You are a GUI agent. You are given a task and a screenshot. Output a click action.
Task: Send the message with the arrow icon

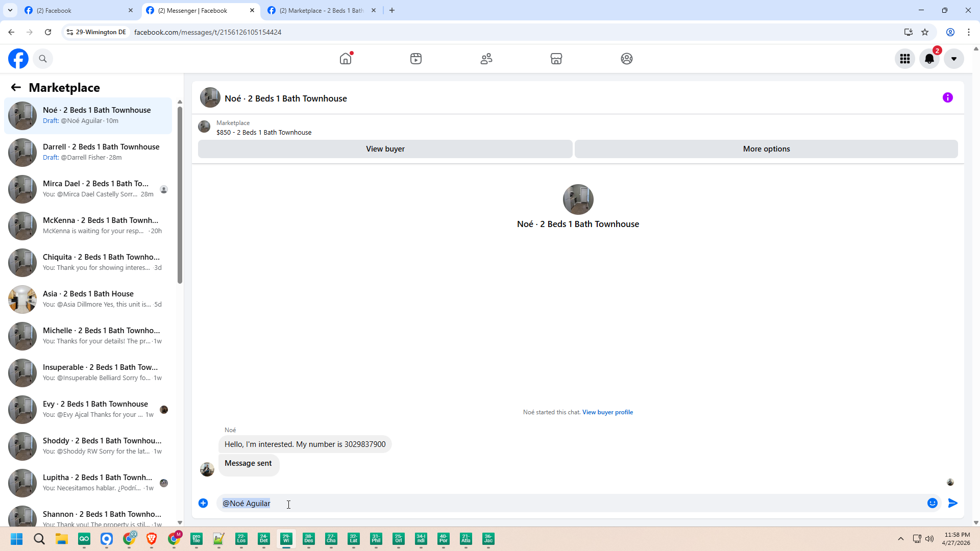pos(953,503)
